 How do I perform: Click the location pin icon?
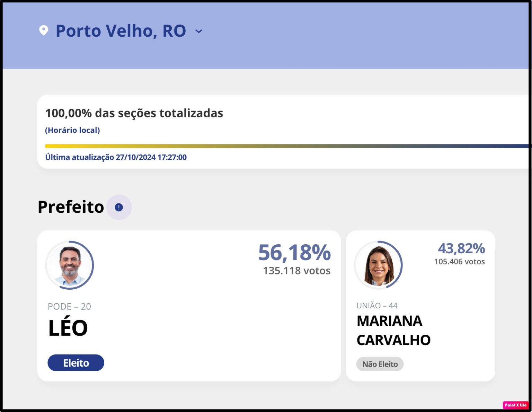click(x=44, y=30)
